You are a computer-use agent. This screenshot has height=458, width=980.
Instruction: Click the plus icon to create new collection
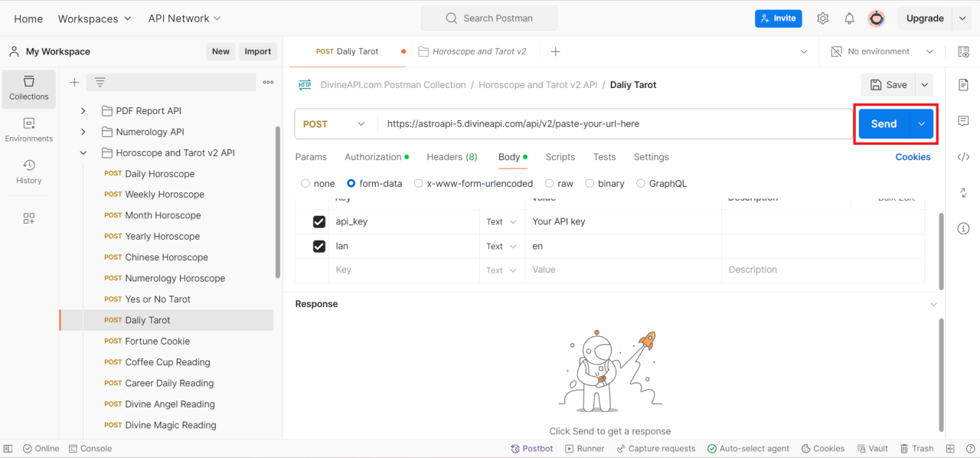point(74,83)
